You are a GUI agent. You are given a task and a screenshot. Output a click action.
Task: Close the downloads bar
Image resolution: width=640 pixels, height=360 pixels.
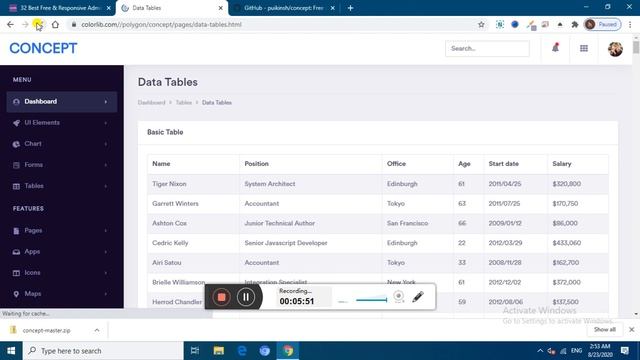[631, 329]
